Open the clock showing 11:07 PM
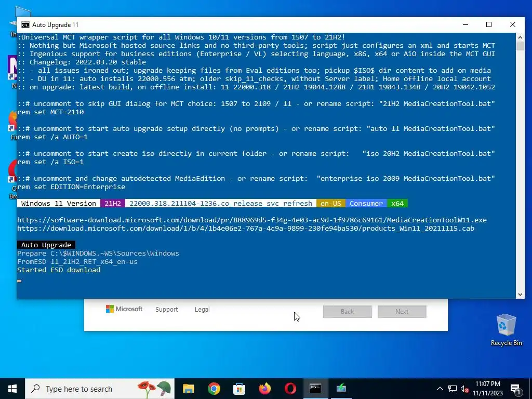Image resolution: width=532 pixels, height=399 pixels. click(488, 389)
